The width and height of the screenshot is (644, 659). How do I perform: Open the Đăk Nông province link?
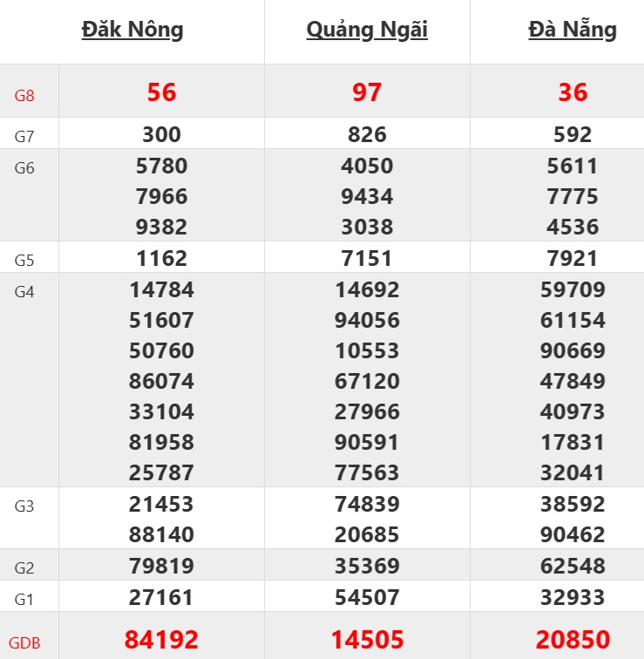tap(132, 30)
